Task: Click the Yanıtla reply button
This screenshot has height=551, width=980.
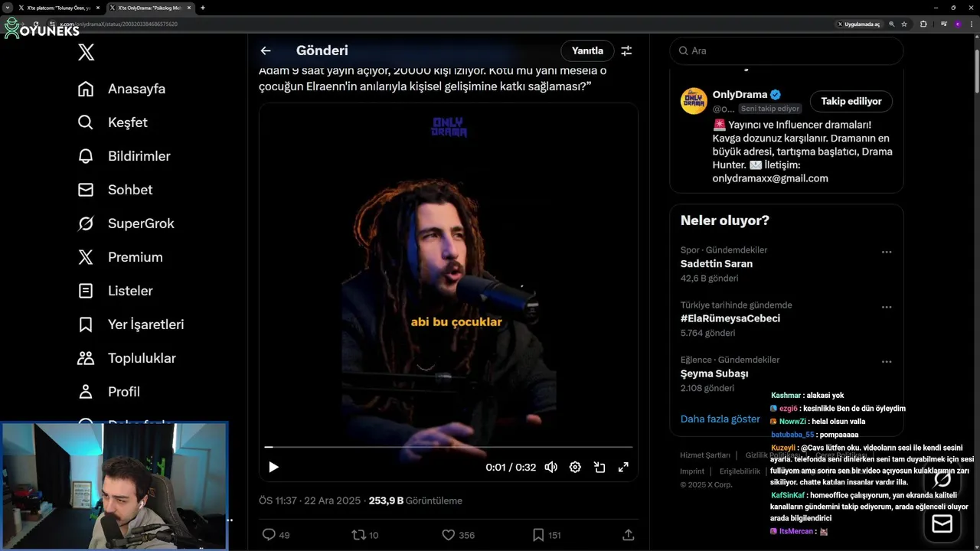Action: tap(587, 51)
